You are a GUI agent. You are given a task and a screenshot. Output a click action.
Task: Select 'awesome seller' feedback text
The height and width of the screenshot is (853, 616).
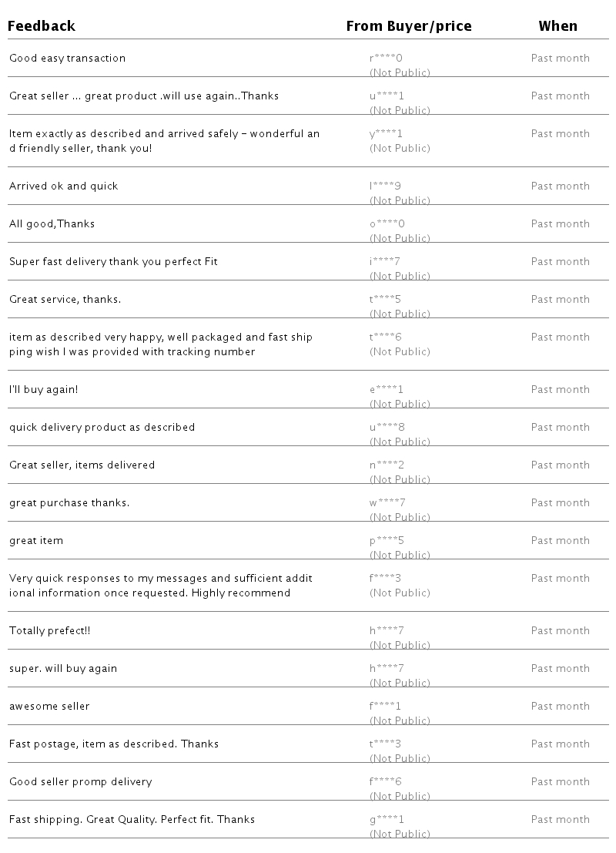[x=49, y=706]
